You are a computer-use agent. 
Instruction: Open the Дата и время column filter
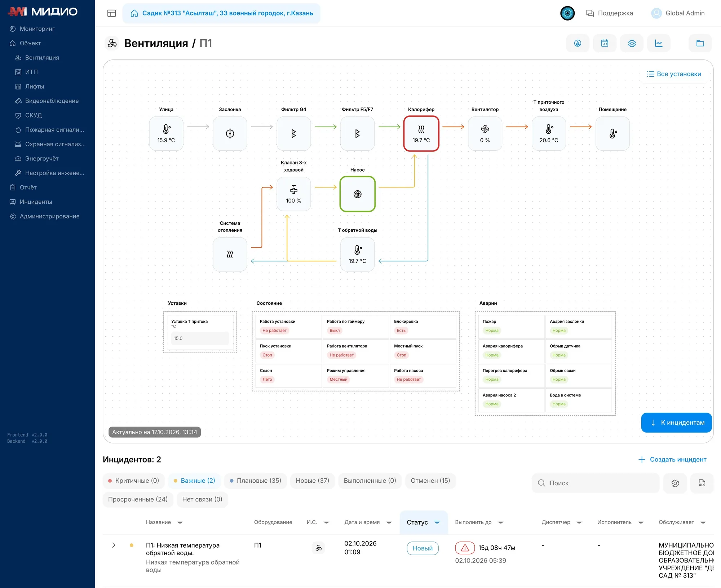[389, 522]
